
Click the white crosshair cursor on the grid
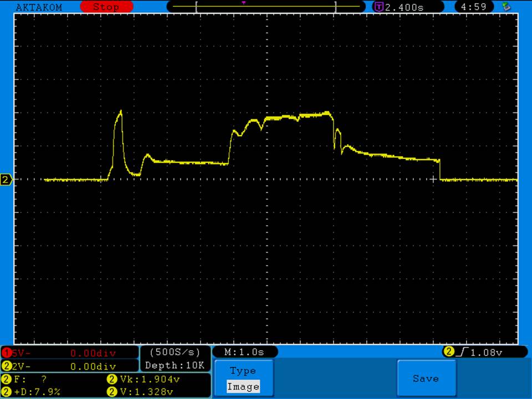[433, 179]
